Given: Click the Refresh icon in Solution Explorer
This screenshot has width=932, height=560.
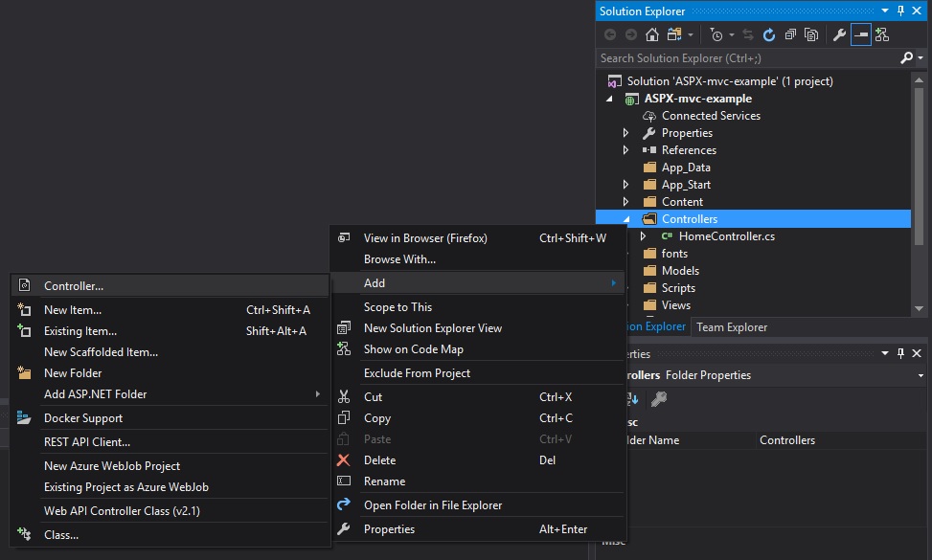Looking at the screenshot, I should (769, 34).
